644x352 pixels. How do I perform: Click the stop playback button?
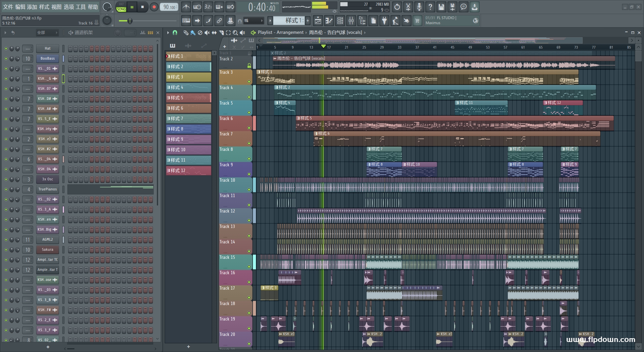point(143,7)
